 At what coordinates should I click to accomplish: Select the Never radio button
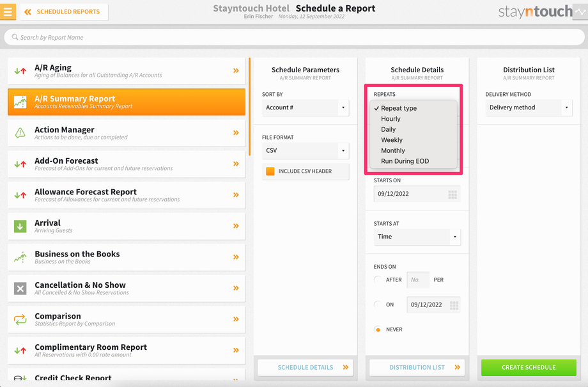pos(378,329)
